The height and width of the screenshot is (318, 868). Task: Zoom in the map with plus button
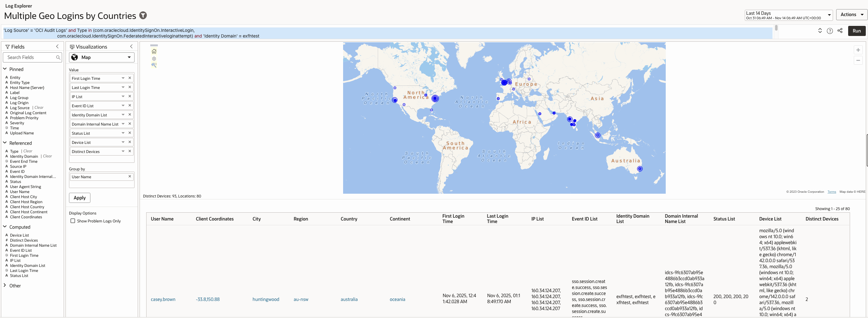(x=858, y=50)
